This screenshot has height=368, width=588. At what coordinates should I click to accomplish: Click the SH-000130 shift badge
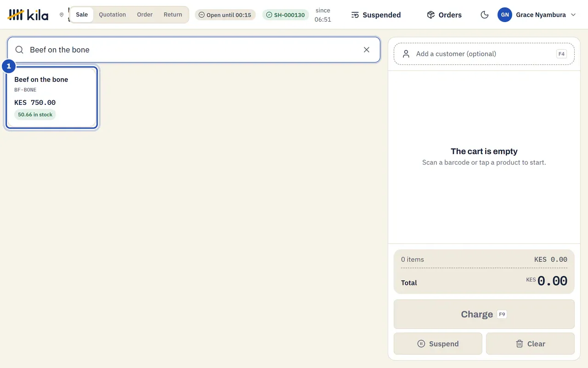tap(286, 15)
